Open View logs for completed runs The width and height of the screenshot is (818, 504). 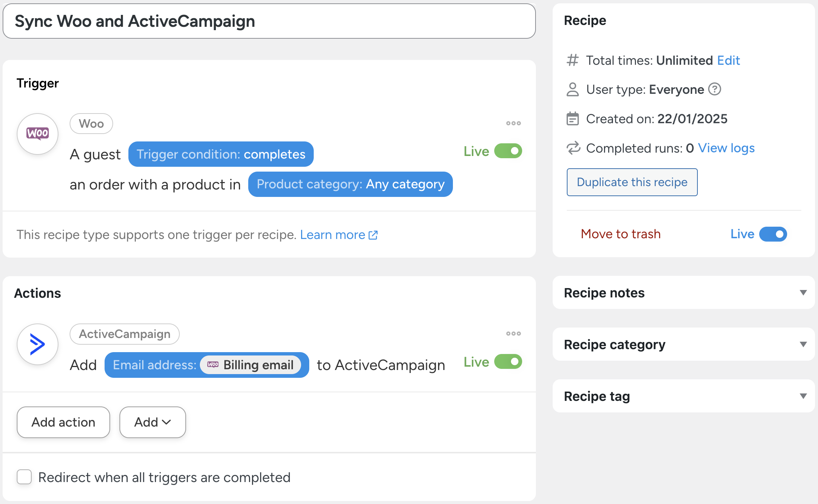click(x=726, y=148)
